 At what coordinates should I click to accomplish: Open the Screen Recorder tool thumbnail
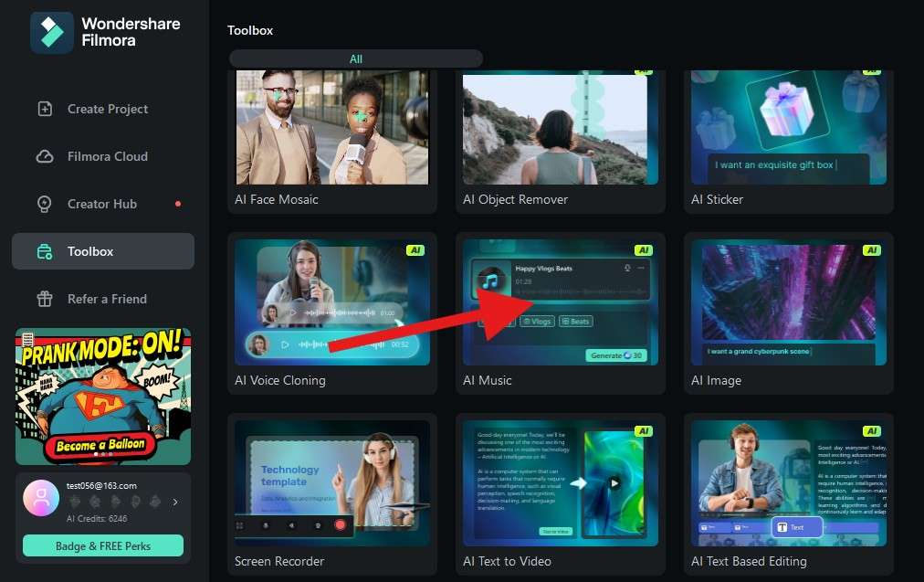332,483
